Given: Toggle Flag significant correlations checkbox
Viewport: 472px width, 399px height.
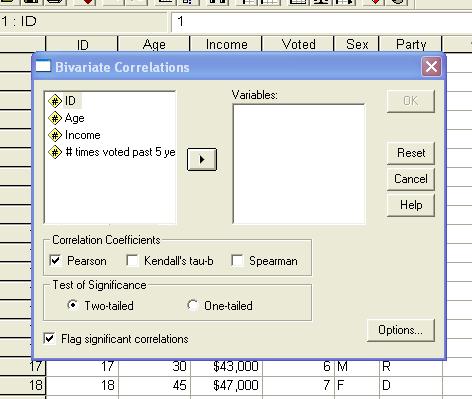Looking at the screenshot, I should click(x=49, y=338).
